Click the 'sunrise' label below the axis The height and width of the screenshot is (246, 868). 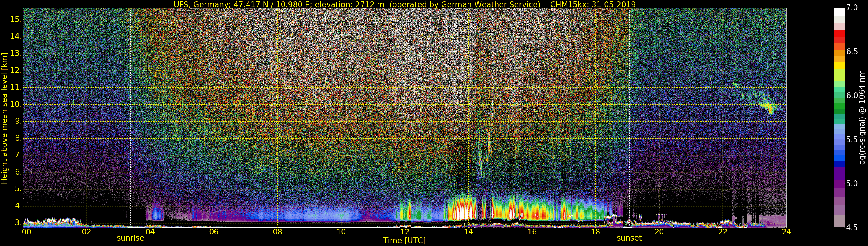tap(130, 238)
